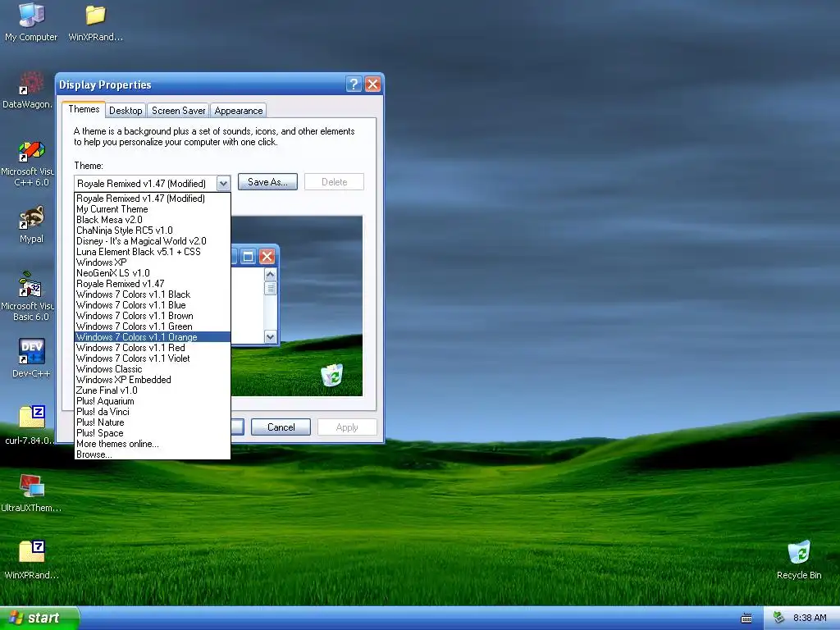This screenshot has width=840, height=630.
Task: Select the WinXPRand archive above the taskbar
Action: [x=31, y=559]
